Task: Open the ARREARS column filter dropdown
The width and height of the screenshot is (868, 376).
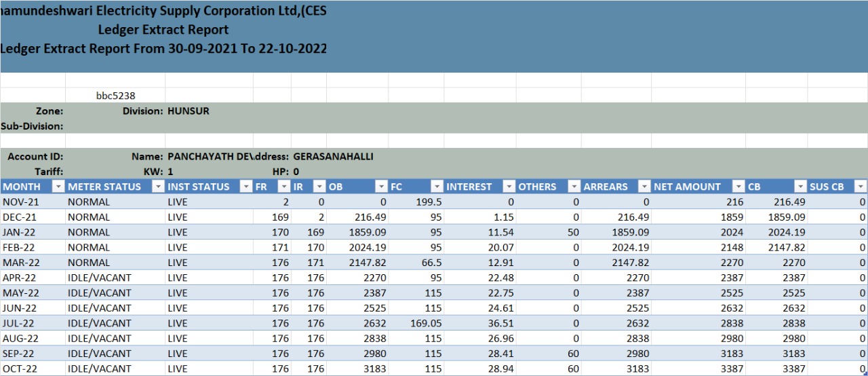Action: coord(645,187)
